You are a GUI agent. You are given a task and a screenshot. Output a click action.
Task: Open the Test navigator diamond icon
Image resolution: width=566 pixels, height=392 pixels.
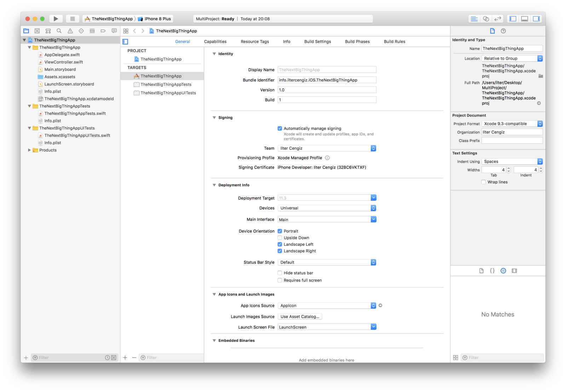click(81, 31)
